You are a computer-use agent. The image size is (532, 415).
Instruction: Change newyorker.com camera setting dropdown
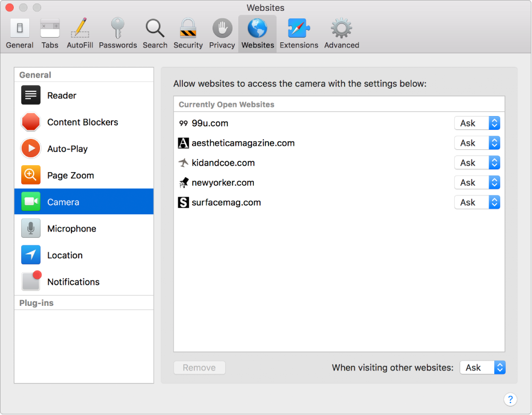coord(477,183)
